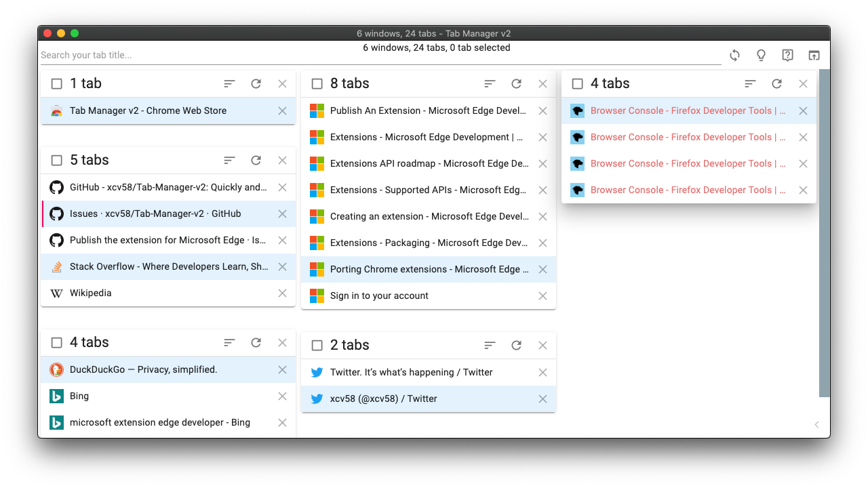The height and width of the screenshot is (488, 868).
Task: Close the Wikipedia tab
Action: pos(283,293)
